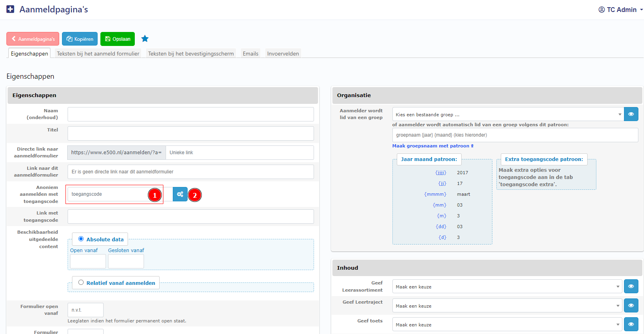Click eye icon next to Geef Leerassortiment

(x=631, y=286)
